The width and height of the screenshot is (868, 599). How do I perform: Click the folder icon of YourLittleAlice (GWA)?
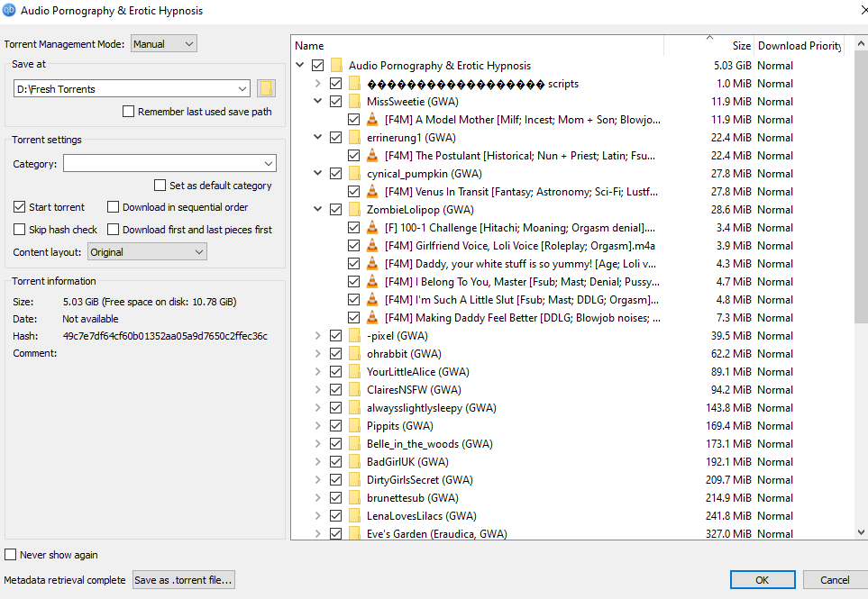tap(355, 372)
